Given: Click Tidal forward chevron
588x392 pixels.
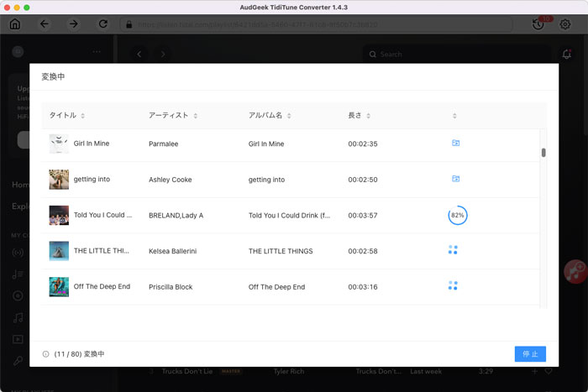Looking at the screenshot, I should 163,55.
